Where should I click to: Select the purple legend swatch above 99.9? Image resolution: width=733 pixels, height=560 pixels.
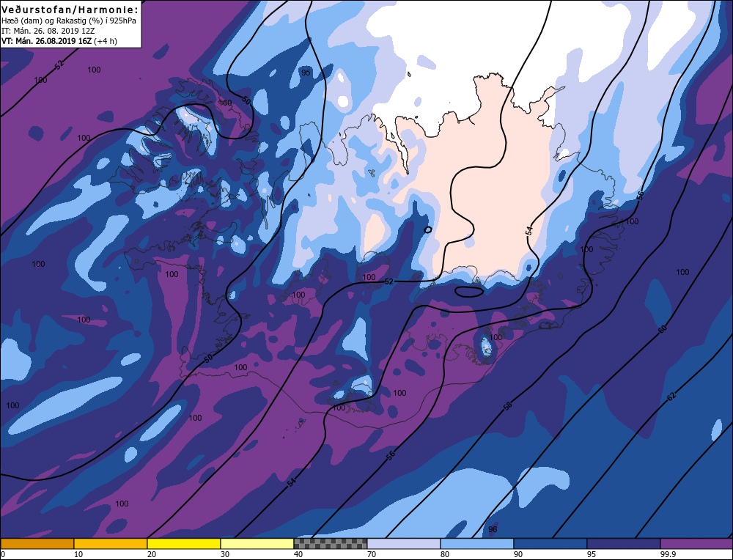tap(696, 544)
